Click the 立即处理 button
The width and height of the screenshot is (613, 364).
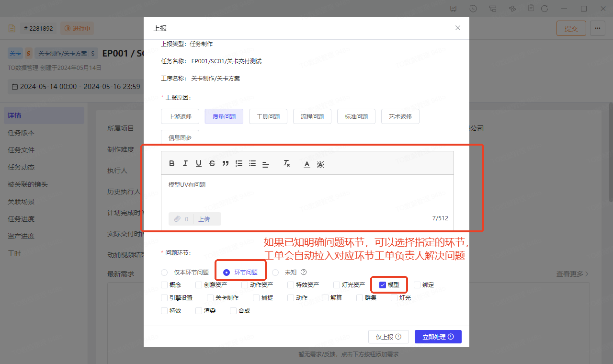click(438, 337)
